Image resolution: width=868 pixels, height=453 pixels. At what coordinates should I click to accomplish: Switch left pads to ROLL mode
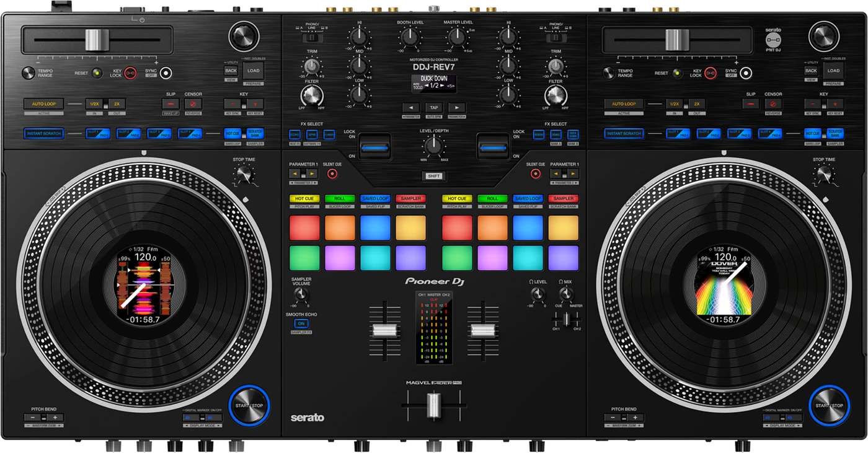coord(340,199)
